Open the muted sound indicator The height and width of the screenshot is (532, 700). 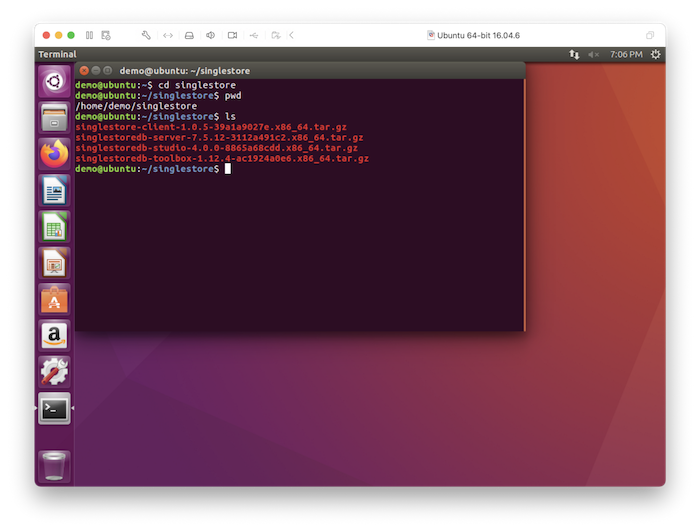pos(593,54)
